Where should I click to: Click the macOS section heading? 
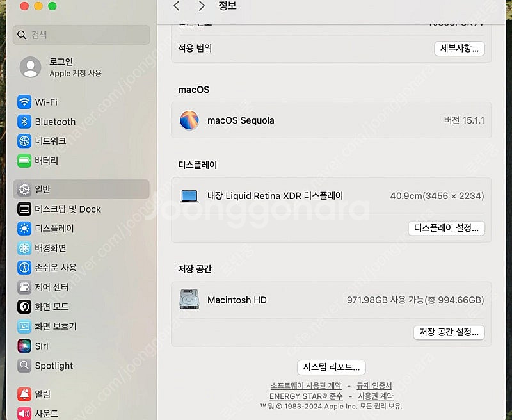[x=194, y=90]
